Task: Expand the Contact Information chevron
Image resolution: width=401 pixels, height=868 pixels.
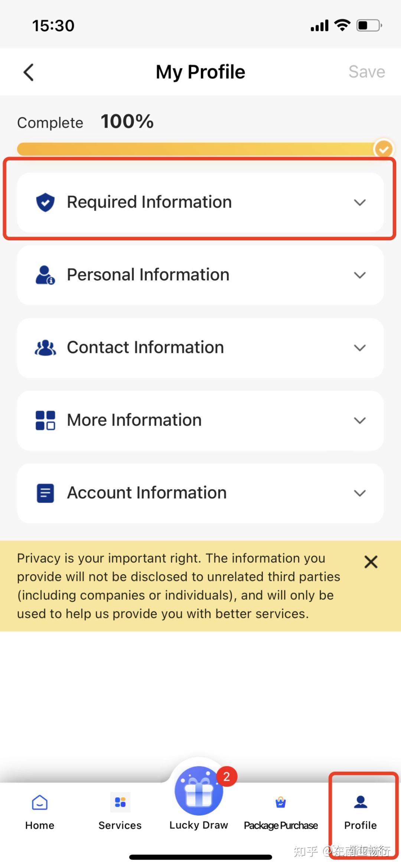Action: [360, 348]
